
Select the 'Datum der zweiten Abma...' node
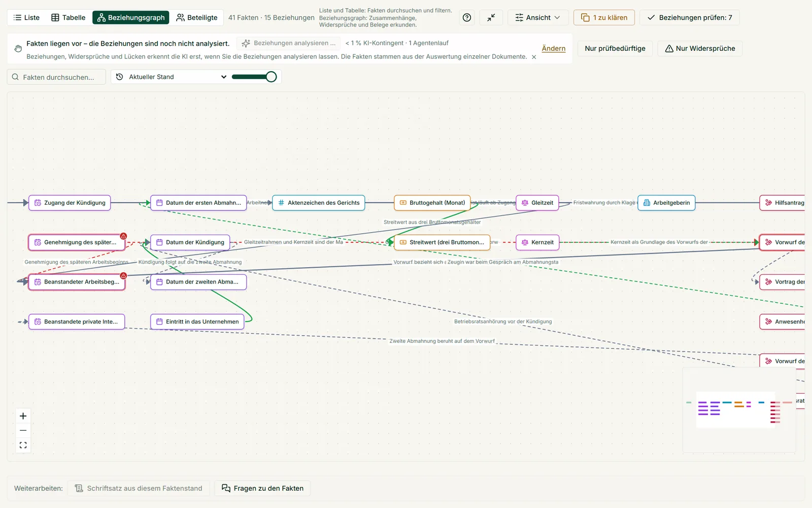[198, 282]
